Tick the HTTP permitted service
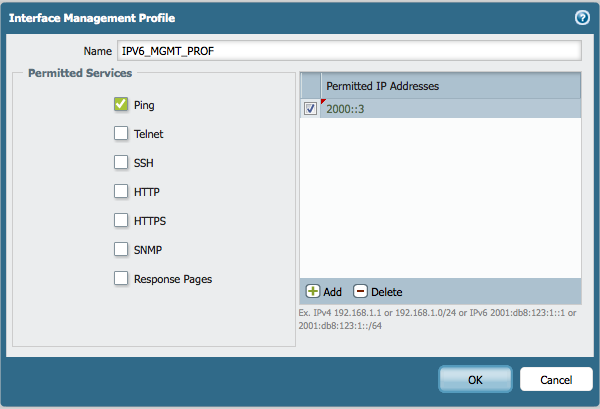This screenshot has width=600, height=409. [121, 191]
